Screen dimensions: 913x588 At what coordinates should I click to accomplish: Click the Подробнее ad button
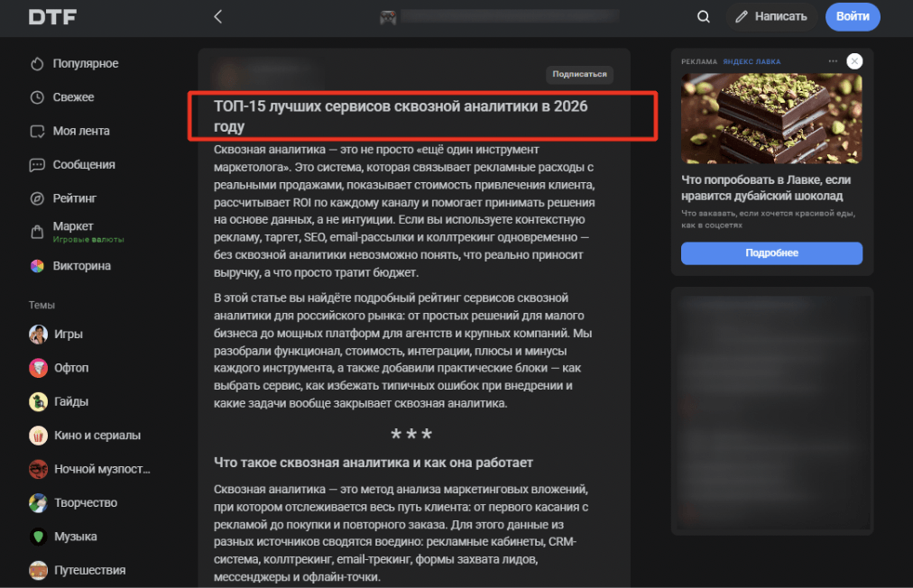point(771,253)
